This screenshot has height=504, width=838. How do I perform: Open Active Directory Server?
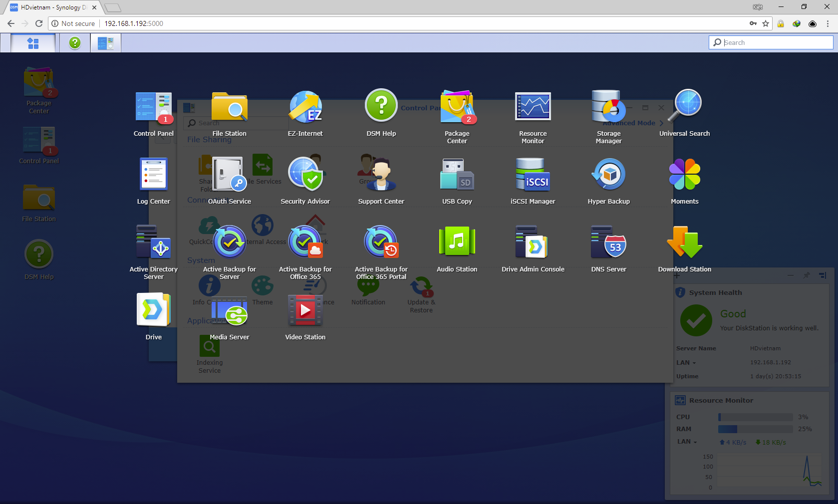pyautogui.click(x=154, y=252)
